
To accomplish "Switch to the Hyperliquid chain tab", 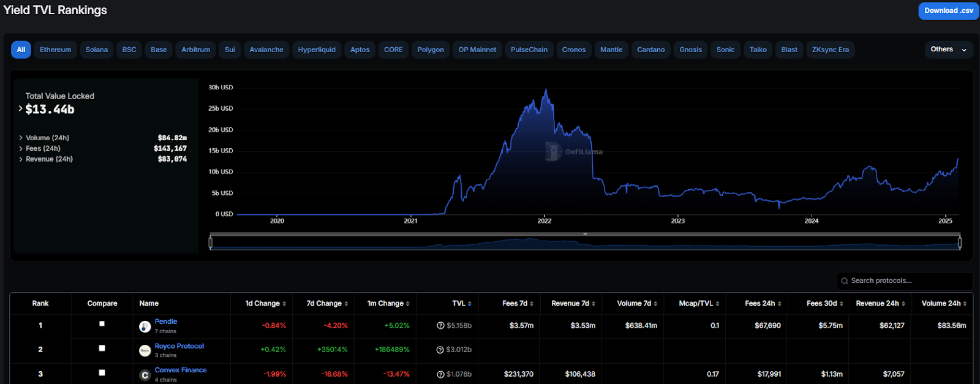I will click(x=317, y=50).
